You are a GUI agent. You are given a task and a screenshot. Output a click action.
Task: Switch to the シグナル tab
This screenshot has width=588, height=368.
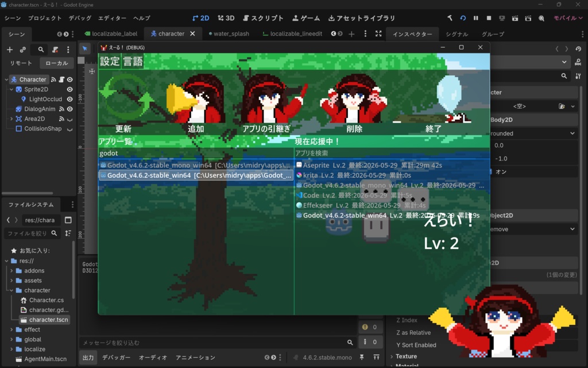457,34
